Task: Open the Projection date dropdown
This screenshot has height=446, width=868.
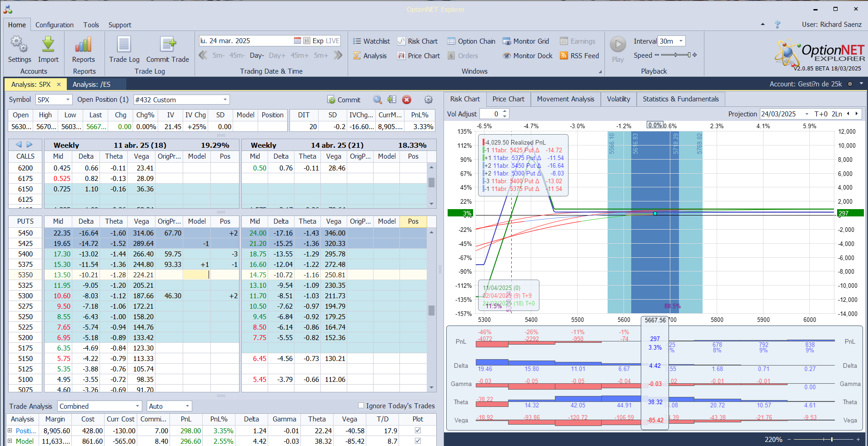Action: pos(807,114)
